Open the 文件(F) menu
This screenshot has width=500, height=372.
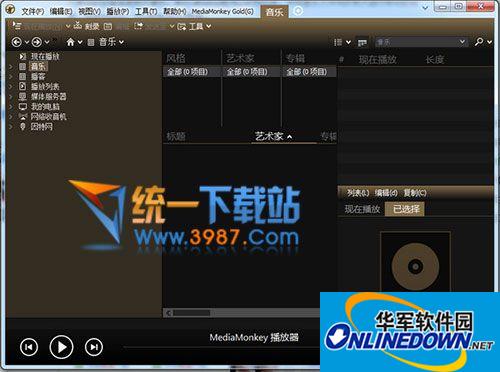[33, 12]
